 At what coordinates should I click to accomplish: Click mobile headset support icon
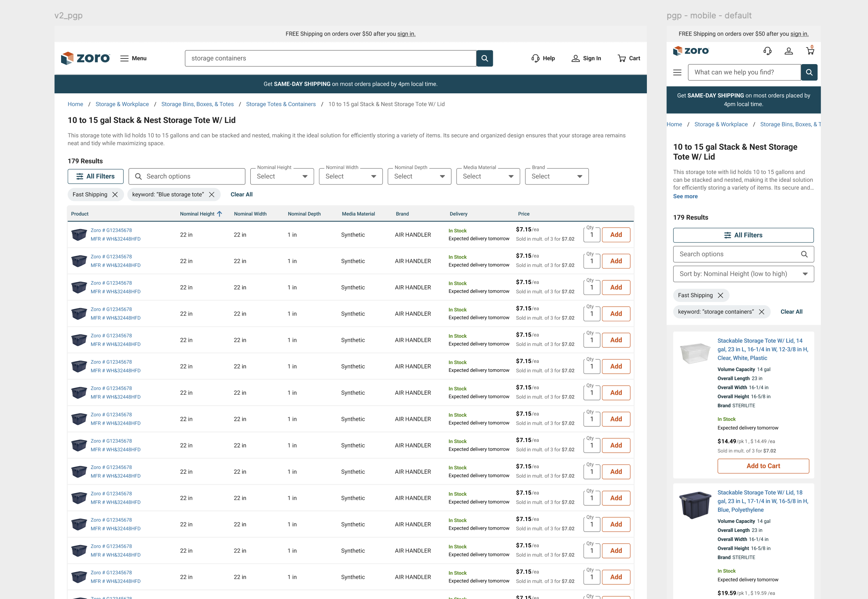(768, 51)
